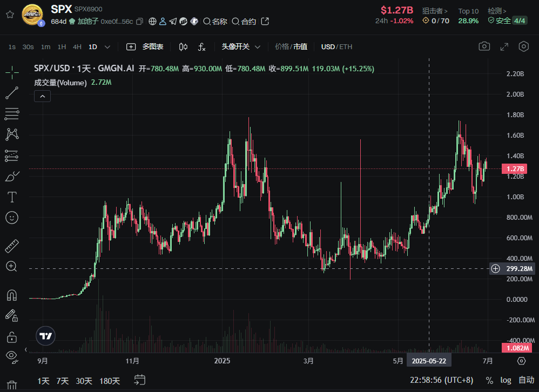539x392 pixels.
Task: Select the brush drawing tool
Action: (12, 177)
